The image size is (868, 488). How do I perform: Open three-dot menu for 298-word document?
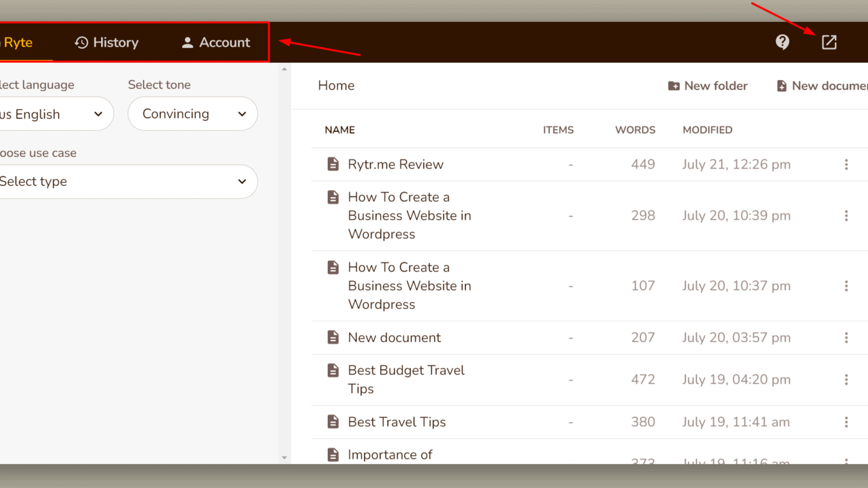[x=846, y=216]
